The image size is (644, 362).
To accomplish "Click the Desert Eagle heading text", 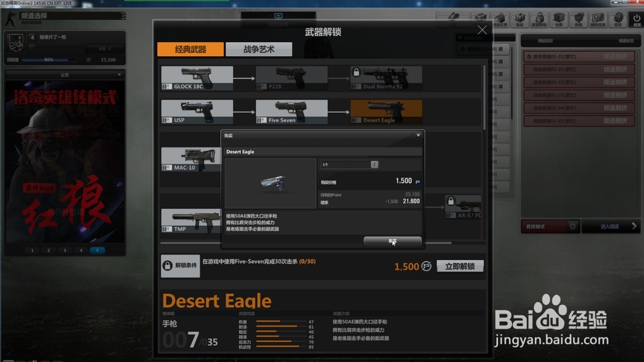I will (217, 301).
